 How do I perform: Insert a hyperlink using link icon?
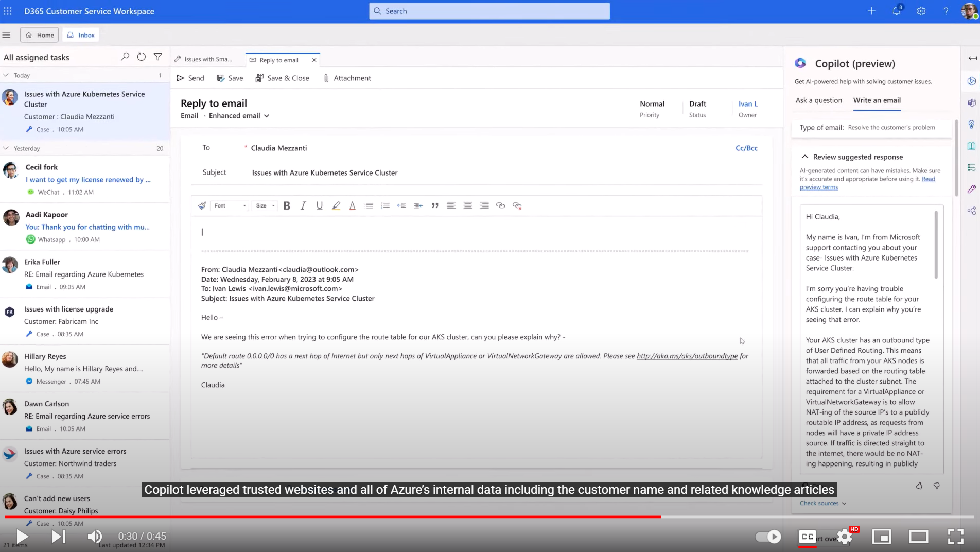pos(500,205)
